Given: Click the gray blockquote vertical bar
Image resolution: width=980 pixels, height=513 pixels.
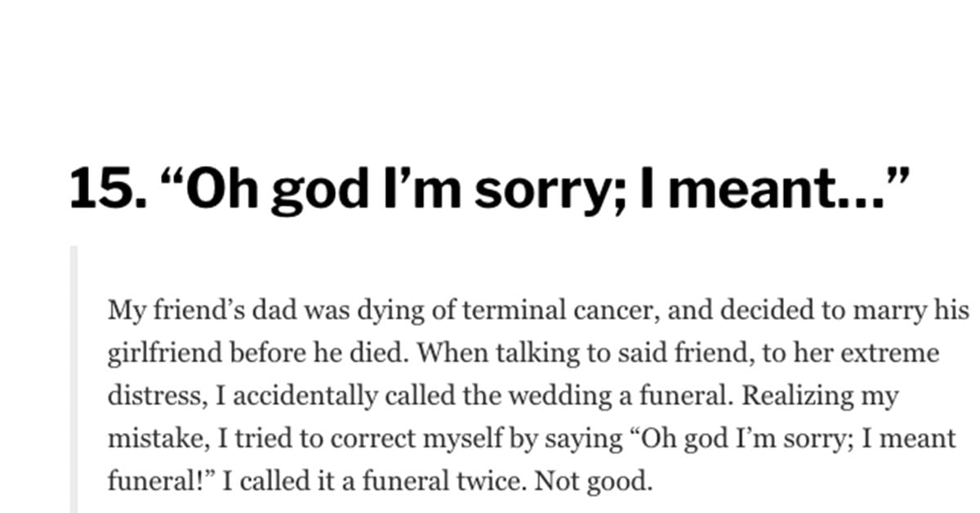Looking at the screenshot, I should pyautogui.click(x=73, y=379).
